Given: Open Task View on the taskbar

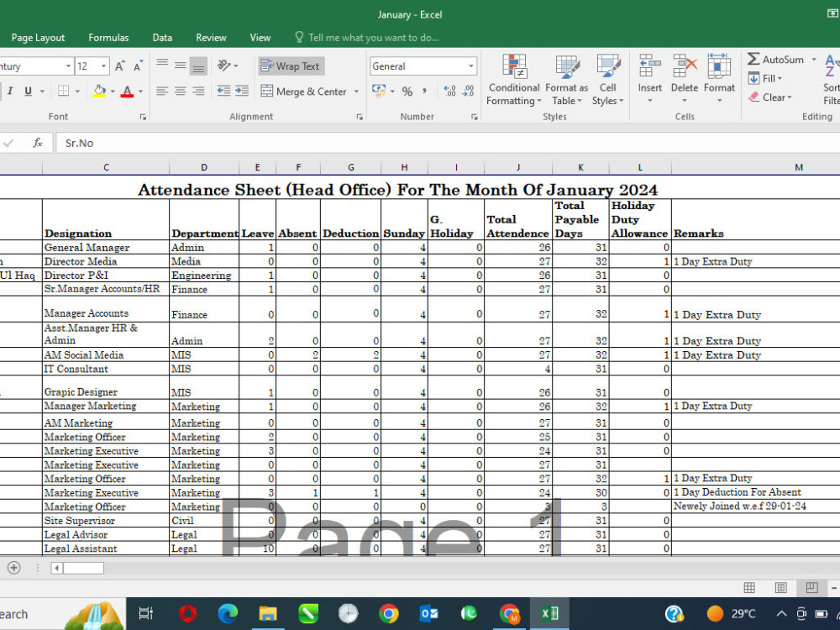Looking at the screenshot, I should point(145,613).
